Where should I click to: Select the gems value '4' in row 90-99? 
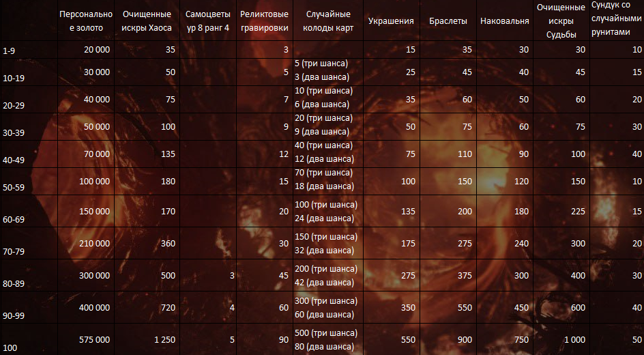coord(232,307)
